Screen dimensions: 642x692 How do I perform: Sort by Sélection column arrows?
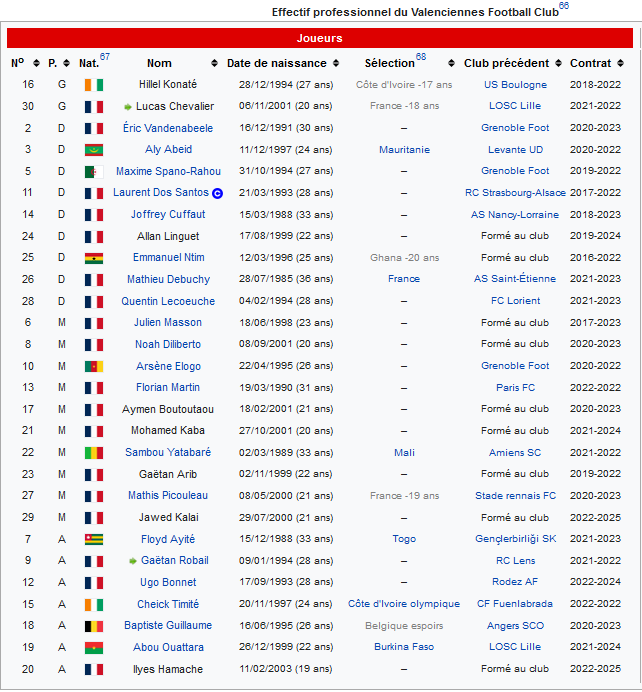tap(451, 64)
